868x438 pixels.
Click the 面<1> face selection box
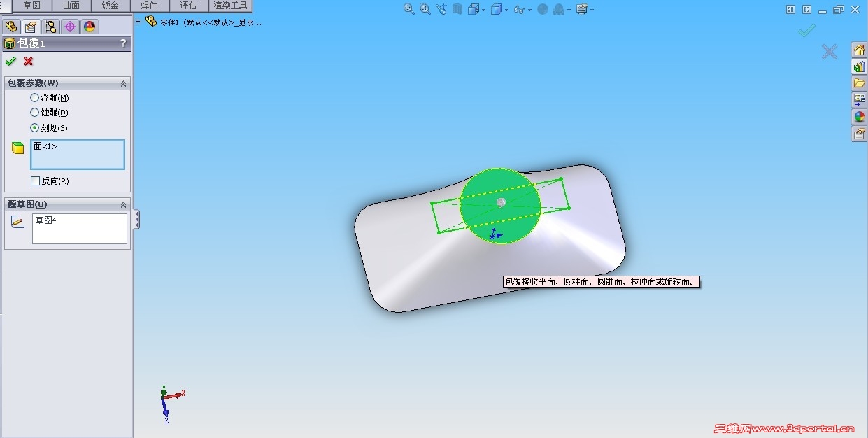pyautogui.click(x=78, y=154)
